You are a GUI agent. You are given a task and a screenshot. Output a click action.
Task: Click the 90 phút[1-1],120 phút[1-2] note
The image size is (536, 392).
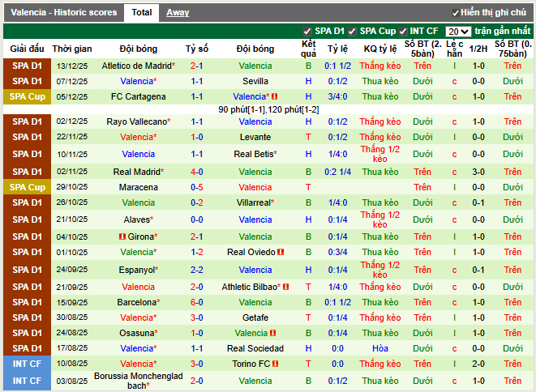pos(268,109)
